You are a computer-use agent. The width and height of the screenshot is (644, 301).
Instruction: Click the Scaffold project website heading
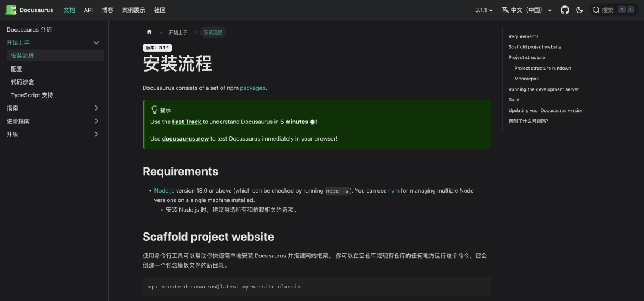pos(208,237)
